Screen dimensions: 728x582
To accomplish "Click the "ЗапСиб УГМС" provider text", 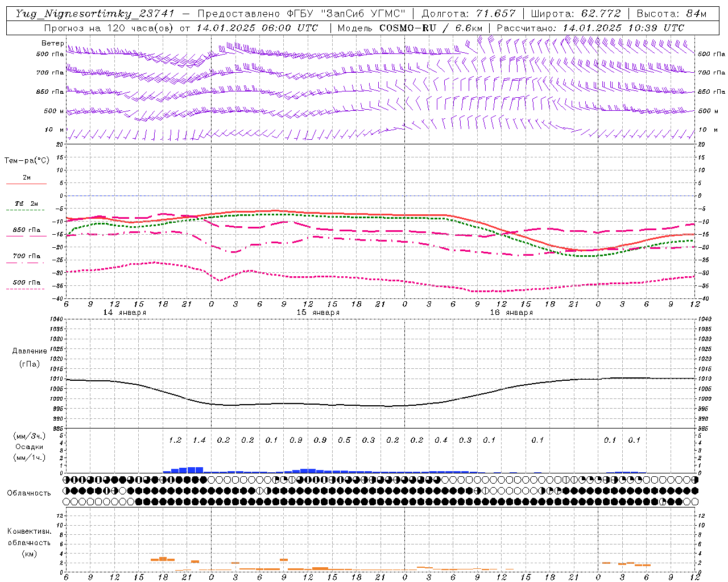I will [x=363, y=14].
